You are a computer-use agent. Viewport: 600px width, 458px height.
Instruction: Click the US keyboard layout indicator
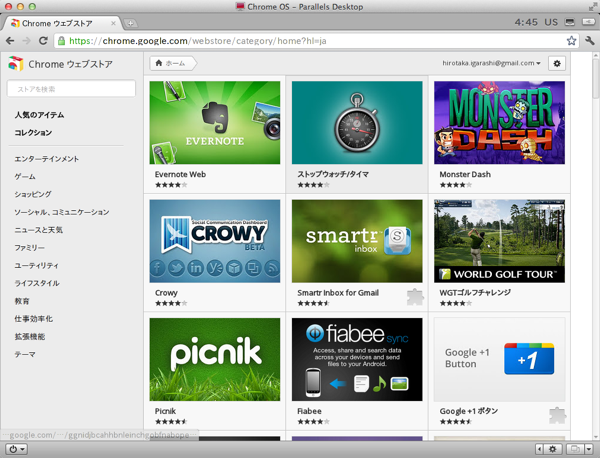551,22
